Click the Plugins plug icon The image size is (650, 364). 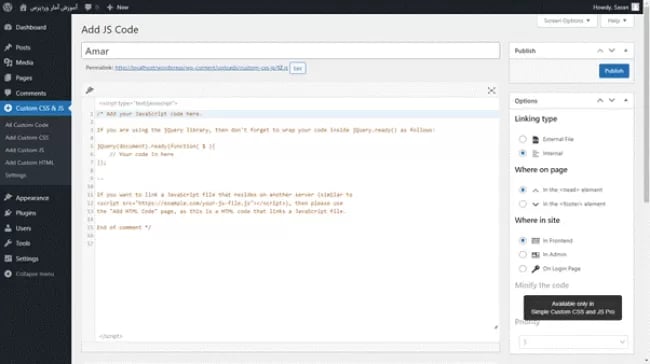click(x=8, y=213)
